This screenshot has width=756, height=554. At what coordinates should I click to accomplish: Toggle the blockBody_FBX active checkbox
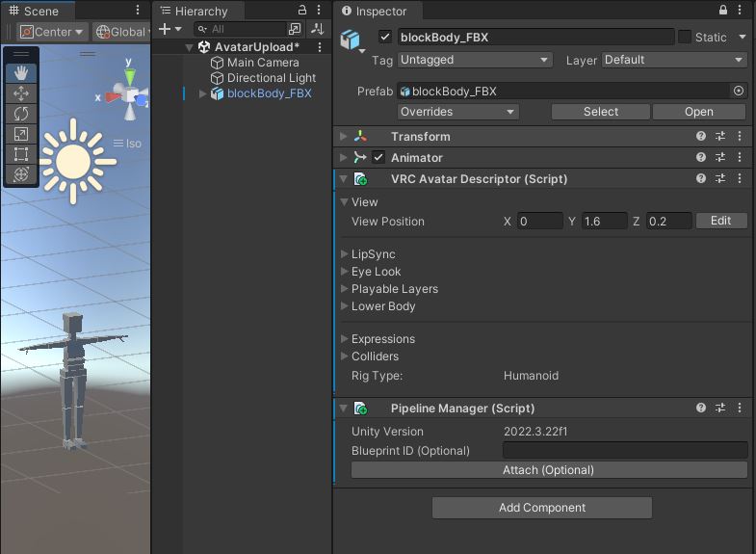(385, 37)
